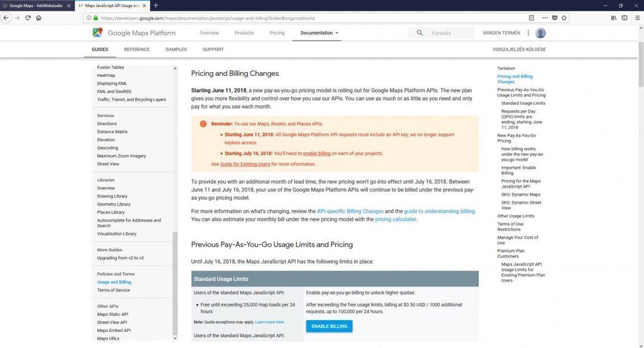This screenshot has height=348, width=644.
Task: Close the Google Maps fekiWebstudio tab
Action: 69,6
